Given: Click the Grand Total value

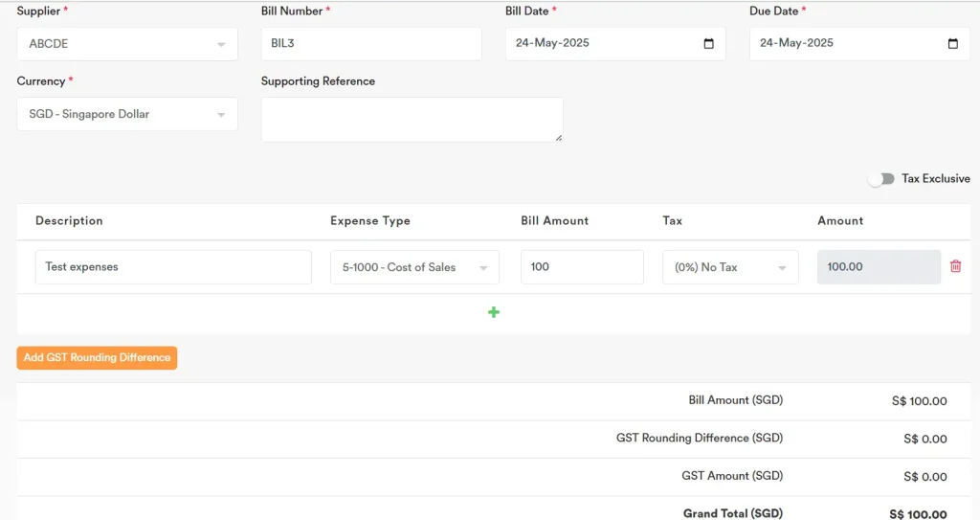Looking at the screenshot, I should pyautogui.click(x=918, y=514).
